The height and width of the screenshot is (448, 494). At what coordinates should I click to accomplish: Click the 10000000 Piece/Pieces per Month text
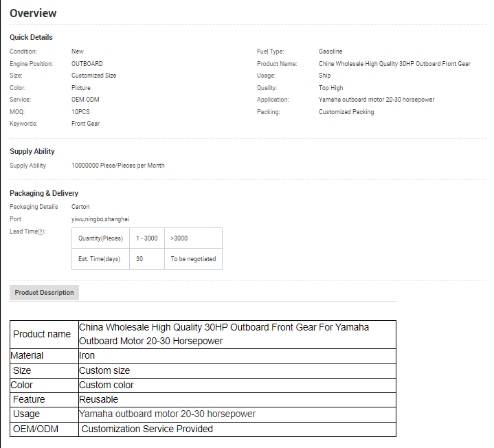click(x=117, y=166)
